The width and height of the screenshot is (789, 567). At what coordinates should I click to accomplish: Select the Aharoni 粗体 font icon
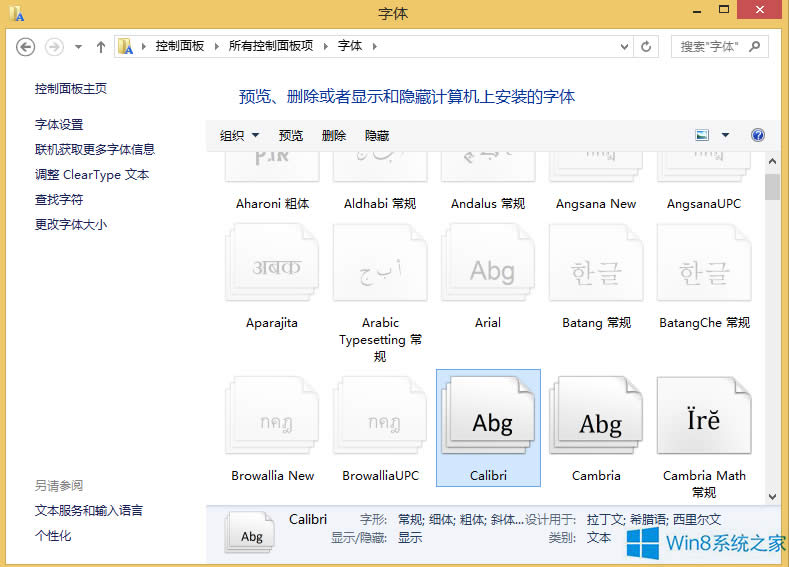coord(272,167)
